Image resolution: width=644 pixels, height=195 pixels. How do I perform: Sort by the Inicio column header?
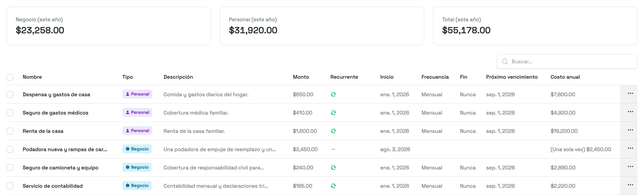tap(387, 77)
